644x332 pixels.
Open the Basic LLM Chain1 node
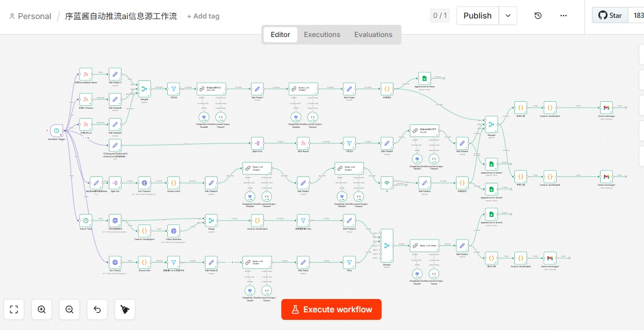coord(258,263)
